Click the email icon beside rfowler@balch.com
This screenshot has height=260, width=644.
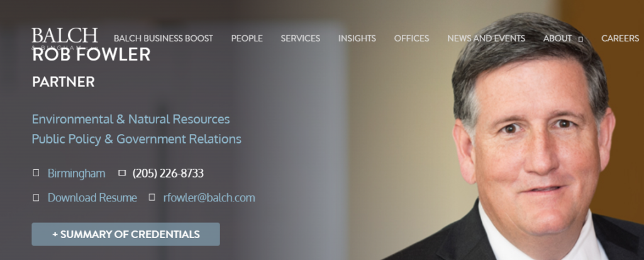(152, 198)
